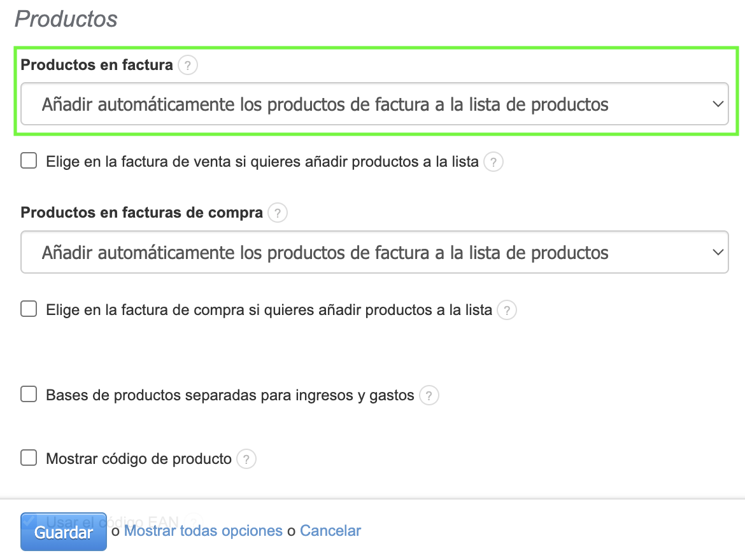Tick the 'Elige en la factura de compra' checkbox
Image resolution: width=745 pixels, height=560 pixels.
pyautogui.click(x=29, y=310)
